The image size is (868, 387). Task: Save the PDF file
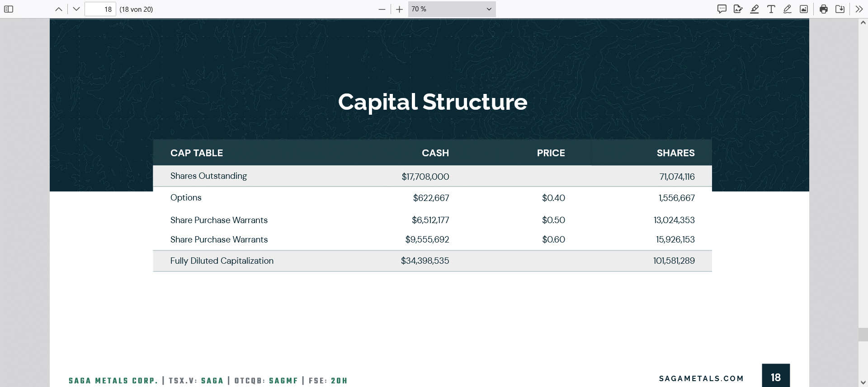click(x=840, y=9)
